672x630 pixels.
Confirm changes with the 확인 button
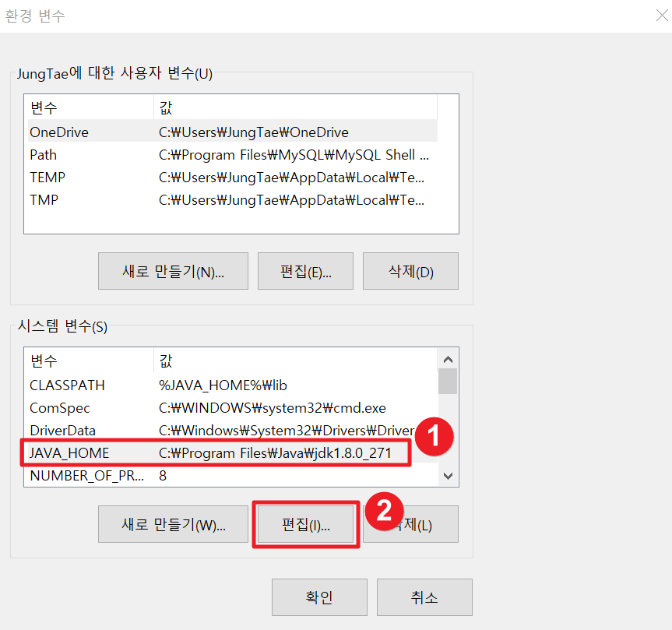[319, 597]
